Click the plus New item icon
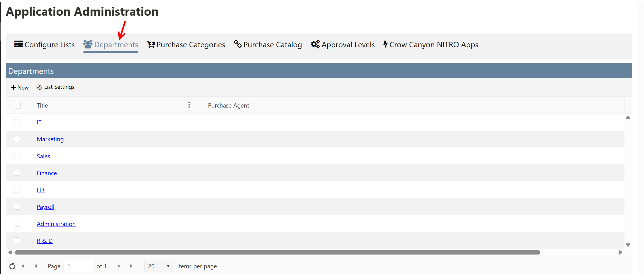This screenshot has width=644, height=274. 13,88
